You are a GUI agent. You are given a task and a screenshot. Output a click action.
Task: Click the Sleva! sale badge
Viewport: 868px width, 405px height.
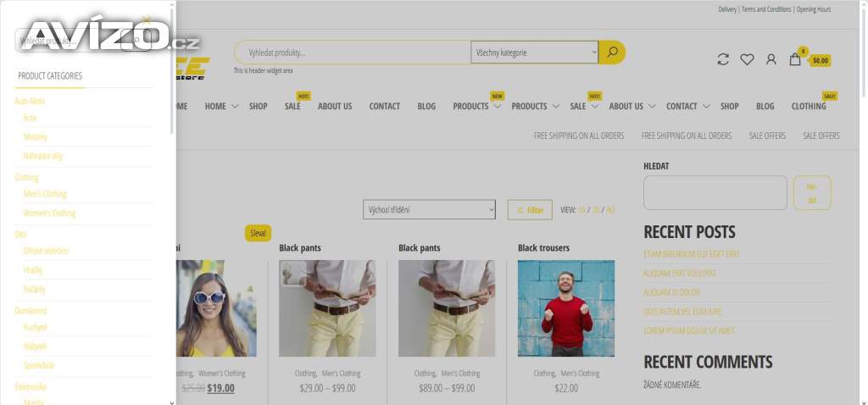(258, 233)
